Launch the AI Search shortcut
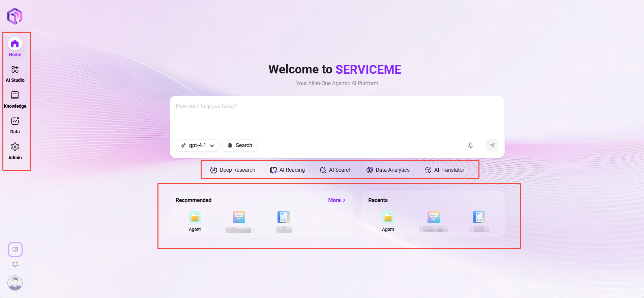This screenshot has width=644, height=298. (x=335, y=170)
